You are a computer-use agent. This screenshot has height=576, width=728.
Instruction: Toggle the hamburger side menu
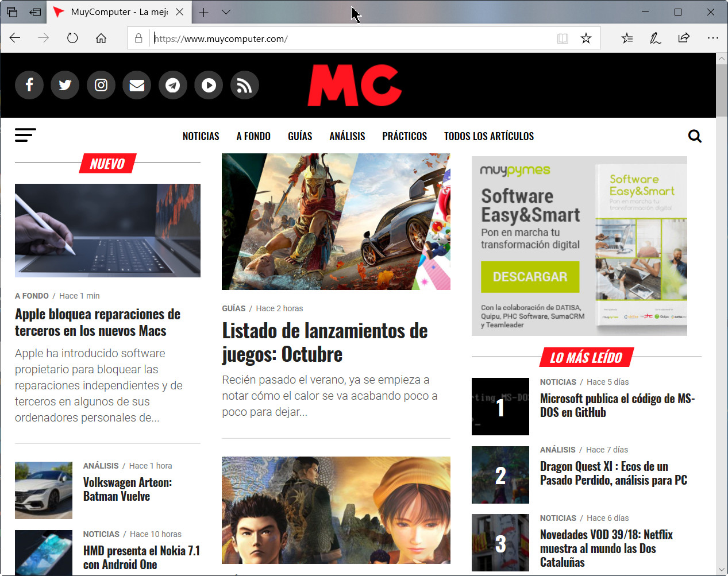pyautogui.click(x=25, y=135)
